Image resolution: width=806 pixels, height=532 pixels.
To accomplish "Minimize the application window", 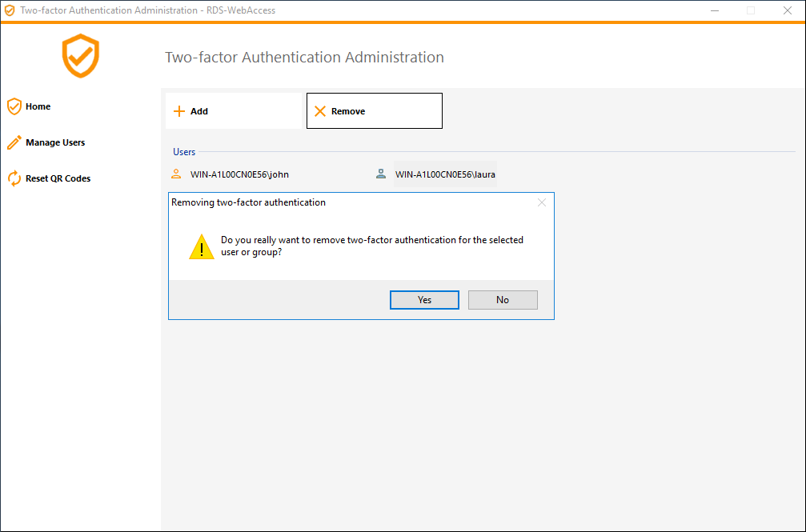I will (715, 10).
